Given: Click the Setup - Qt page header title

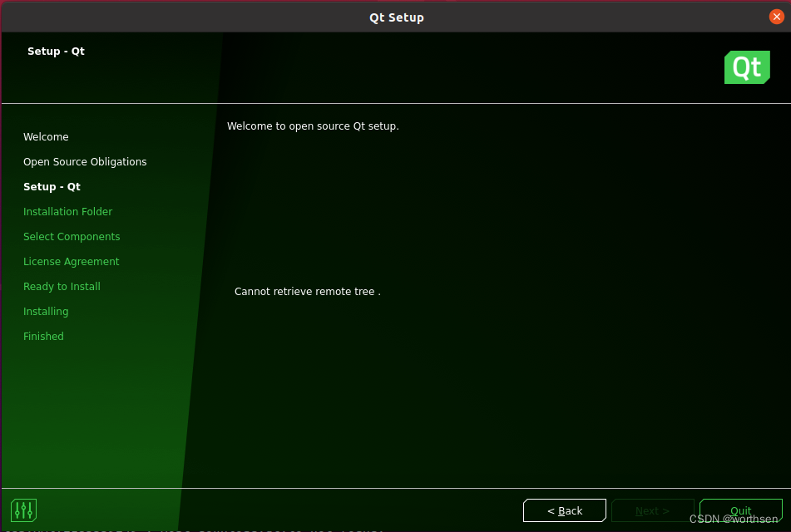Looking at the screenshot, I should pyautogui.click(x=56, y=52).
